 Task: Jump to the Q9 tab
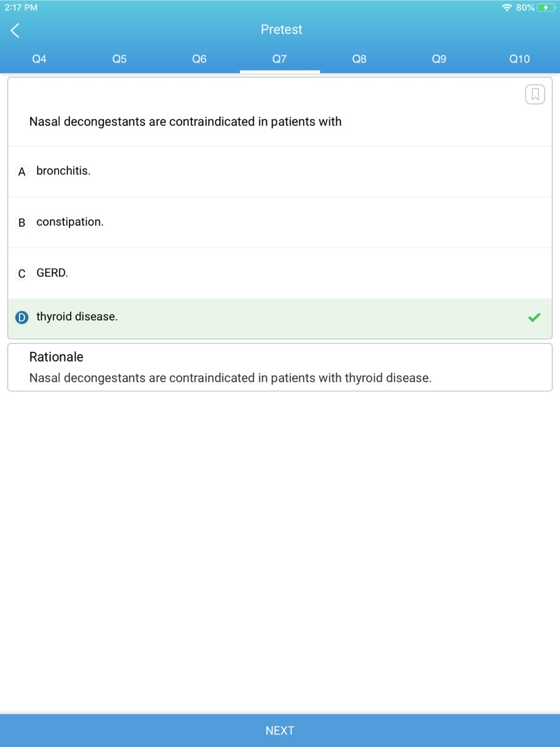pos(440,59)
